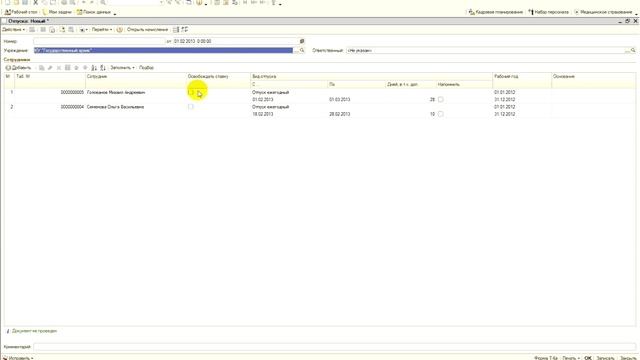Click the Записать button
This screenshot has height=360, width=640.
click(x=605, y=358)
